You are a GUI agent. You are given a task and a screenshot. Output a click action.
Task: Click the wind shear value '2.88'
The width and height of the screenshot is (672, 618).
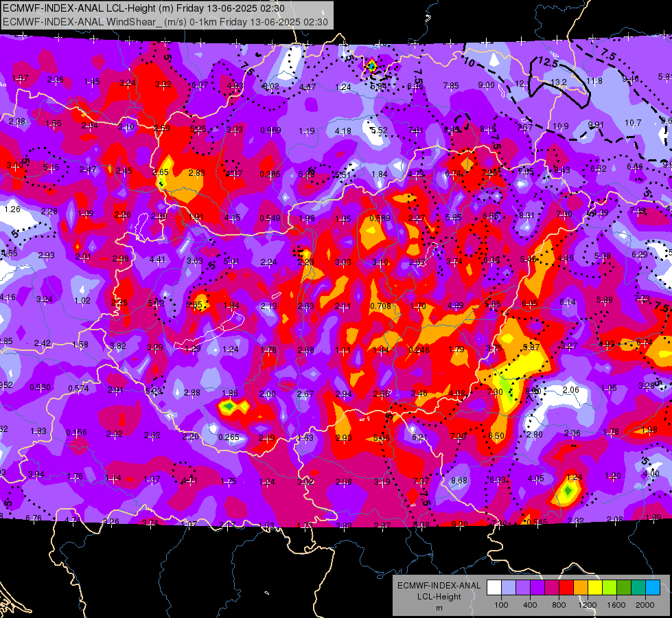tap(192, 392)
